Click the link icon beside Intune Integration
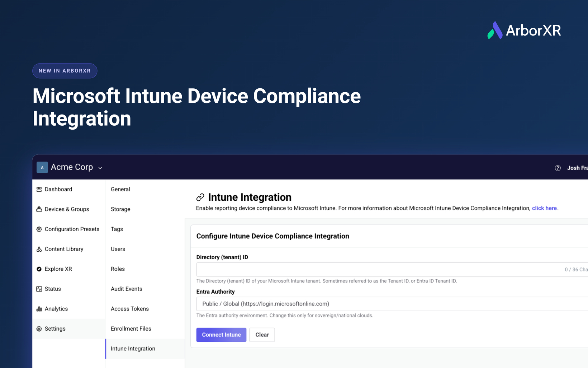Image resolution: width=588 pixels, height=368 pixels. (200, 197)
